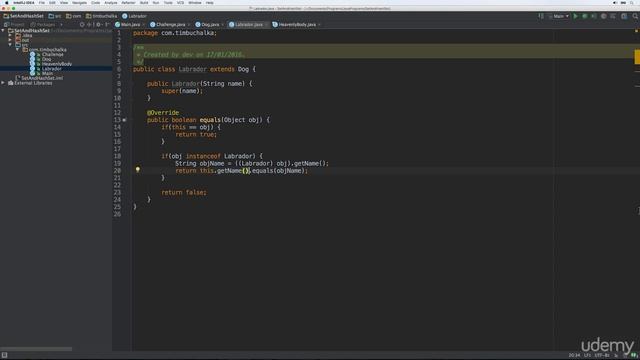Viewport: 640px width, 360px height.
Task: Open the Project view type dropdown arrow
Action: (61, 24)
